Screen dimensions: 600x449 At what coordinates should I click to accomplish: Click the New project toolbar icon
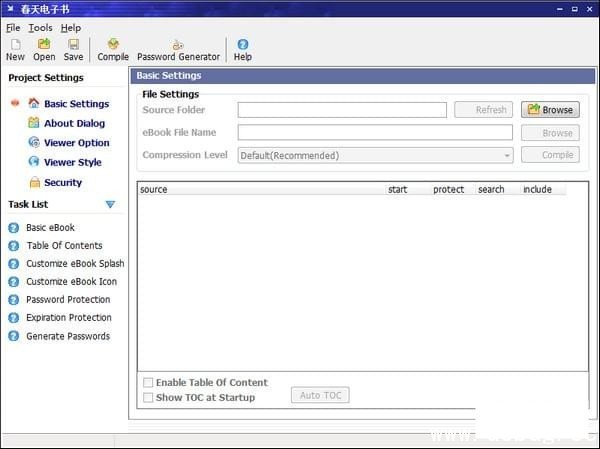15,49
